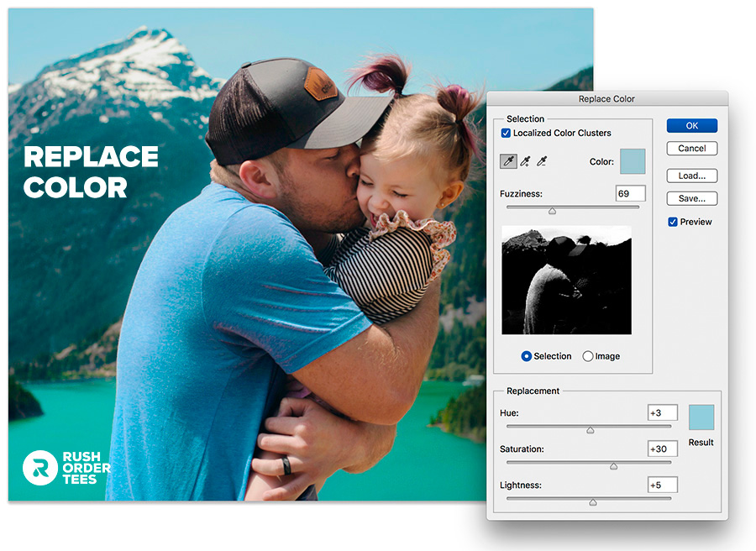Open the sampled Color swatch picker
The width and height of the screenshot is (756, 551).
pyautogui.click(x=633, y=160)
